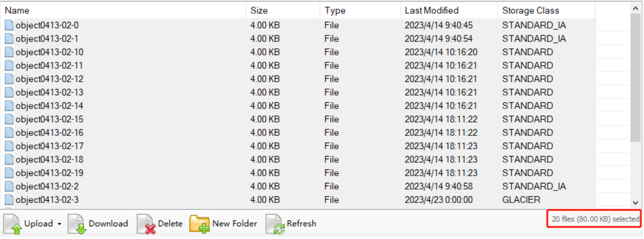
Task: Click the New Folder icon
Action: pyautogui.click(x=199, y=224)
